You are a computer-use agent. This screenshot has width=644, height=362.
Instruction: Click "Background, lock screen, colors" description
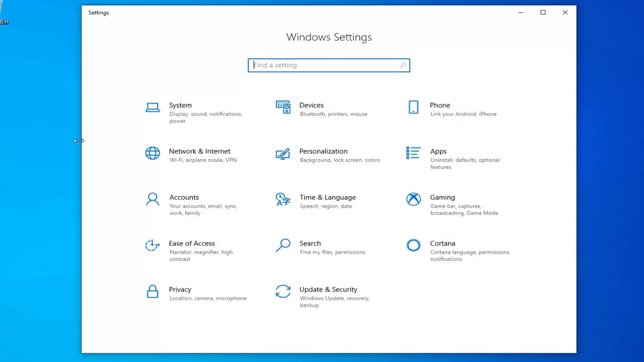point(340,160)
